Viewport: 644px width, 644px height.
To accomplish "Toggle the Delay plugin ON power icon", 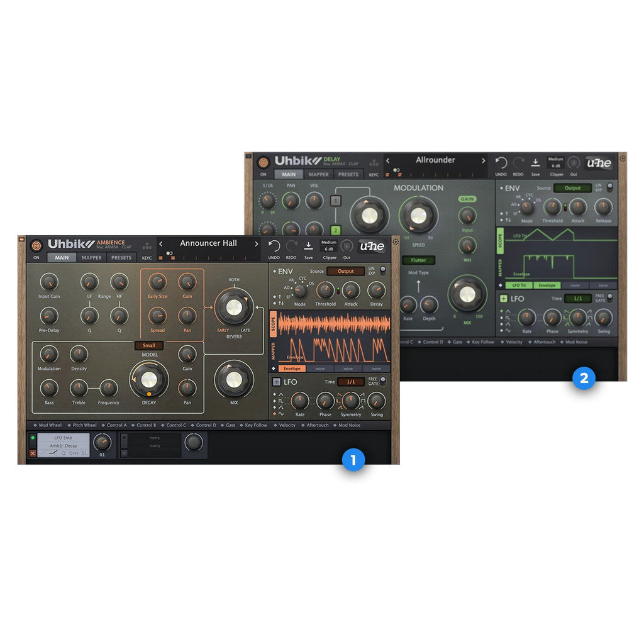I will [x=264, y=163].
